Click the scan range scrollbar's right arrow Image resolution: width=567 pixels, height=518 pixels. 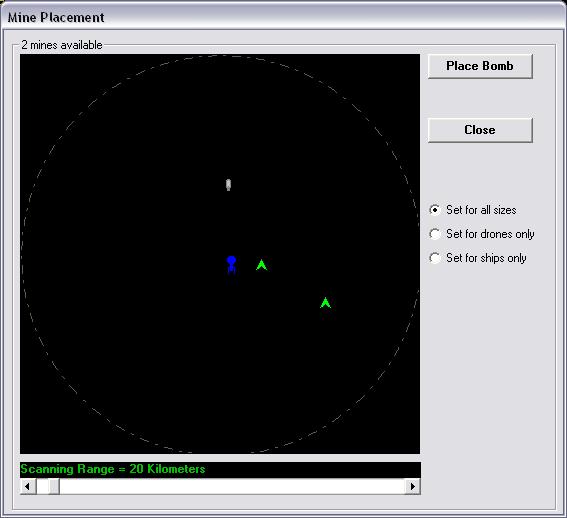pos(413,487)
